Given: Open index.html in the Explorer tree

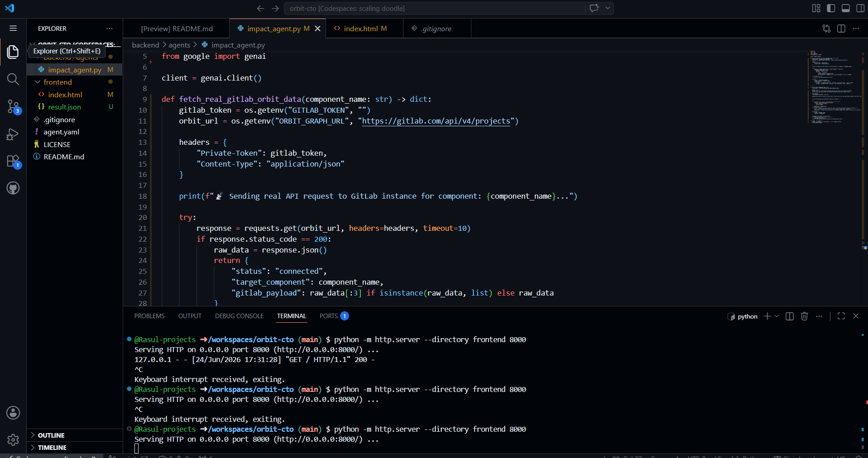Looking at the screenshot, I should 65,95.
